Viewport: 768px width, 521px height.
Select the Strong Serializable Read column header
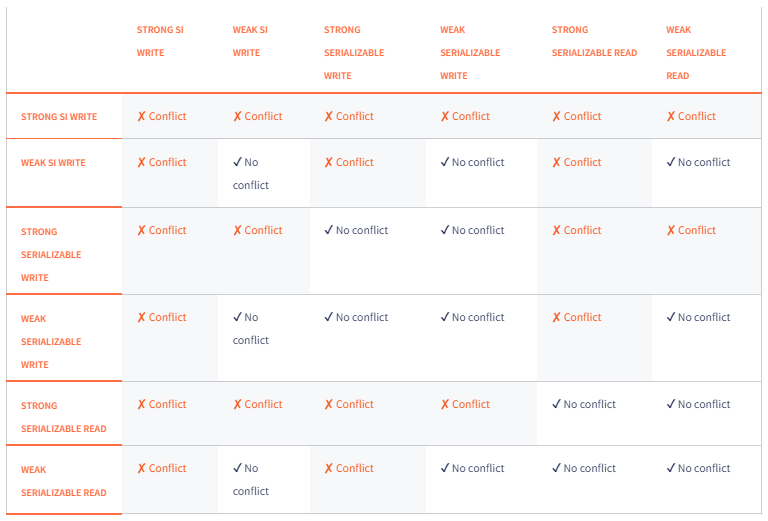tap(595, 41)
